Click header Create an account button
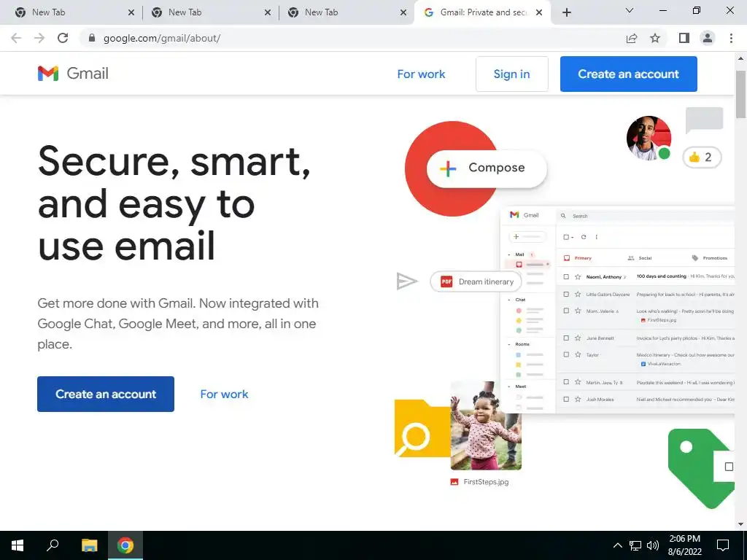747x560 pixels. click(x=628, y=74)
